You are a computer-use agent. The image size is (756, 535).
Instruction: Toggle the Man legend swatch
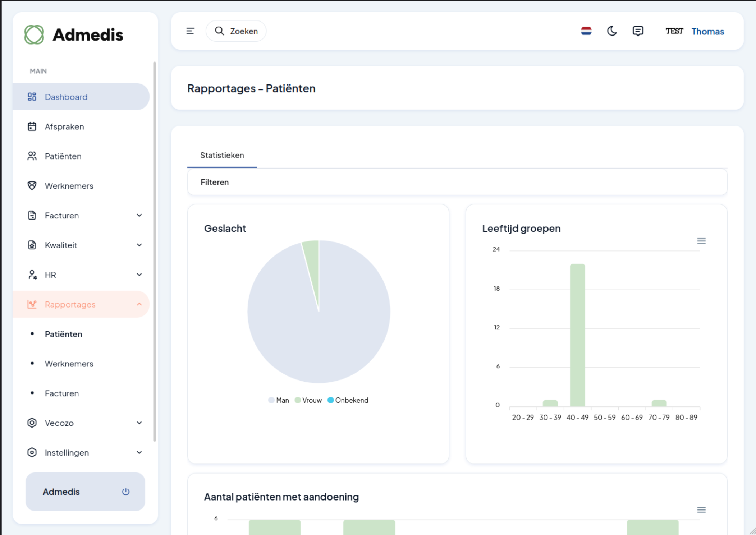coord(271,400)
